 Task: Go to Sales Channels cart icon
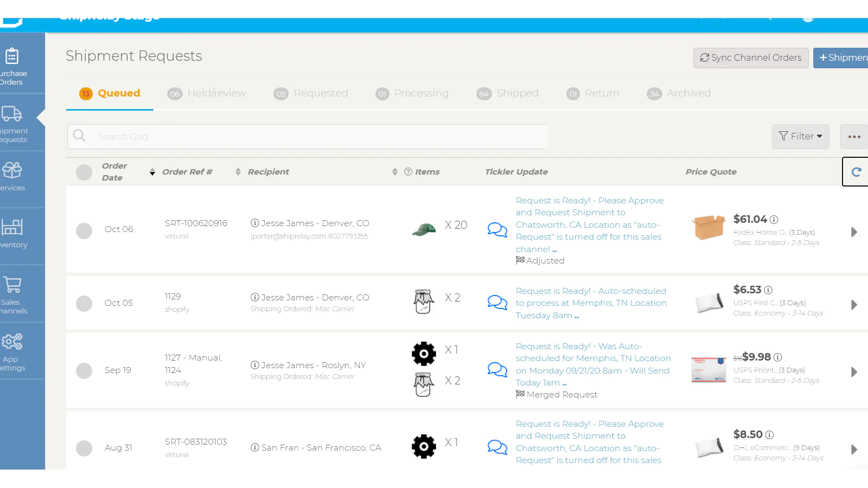tap(12, 285)
